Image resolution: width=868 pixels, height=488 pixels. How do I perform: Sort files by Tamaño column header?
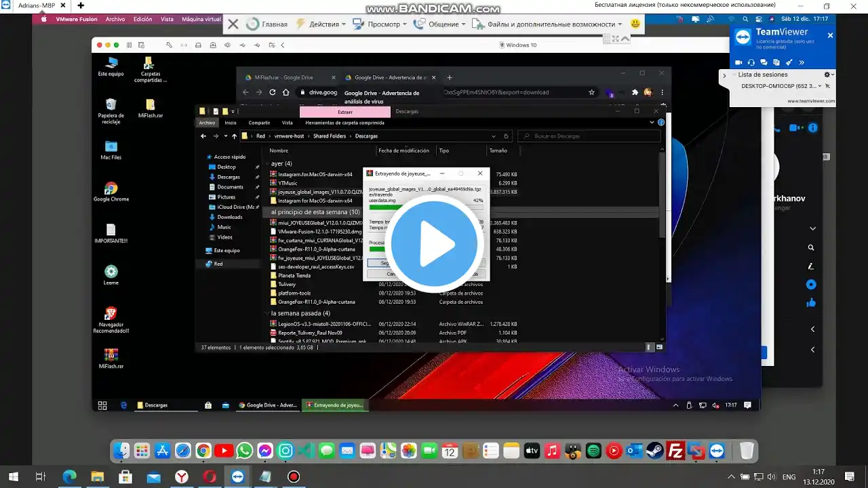coord(498,150)
